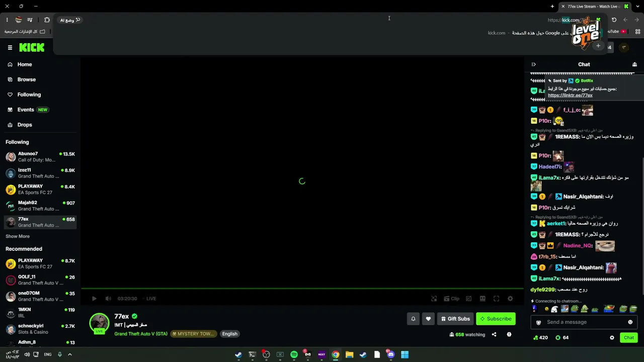Show hidden system tray icons

[x=70, y=354]
